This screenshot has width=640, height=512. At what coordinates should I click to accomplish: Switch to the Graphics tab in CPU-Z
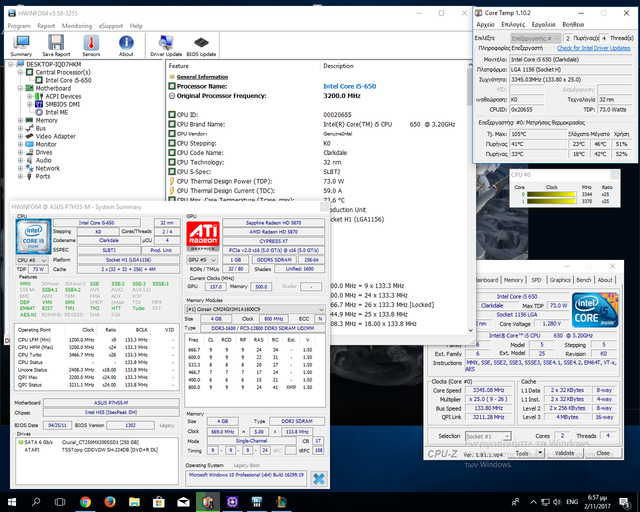pos(560,280)
